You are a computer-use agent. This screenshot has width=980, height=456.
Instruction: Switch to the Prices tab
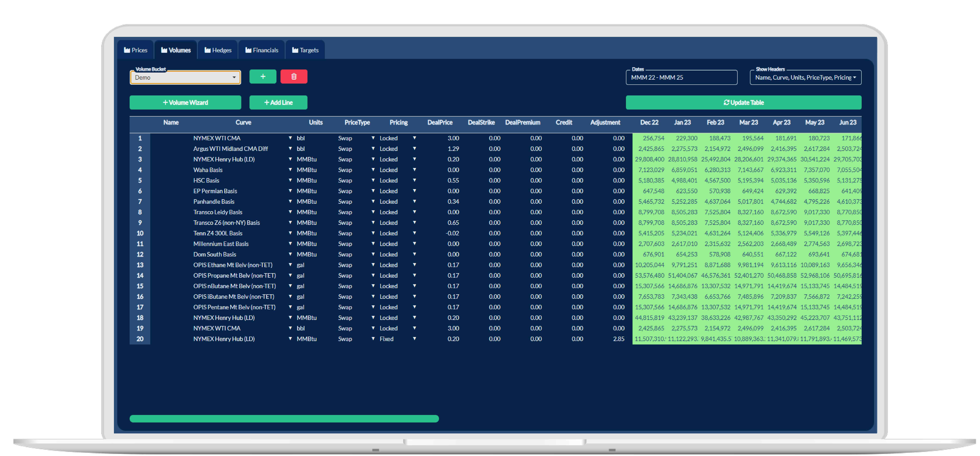(135, 50)
